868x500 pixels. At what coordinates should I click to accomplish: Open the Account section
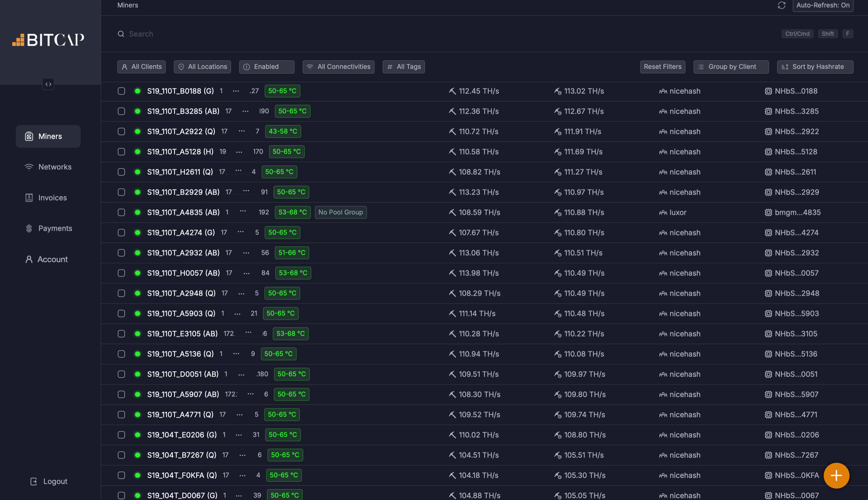point(48,259)
